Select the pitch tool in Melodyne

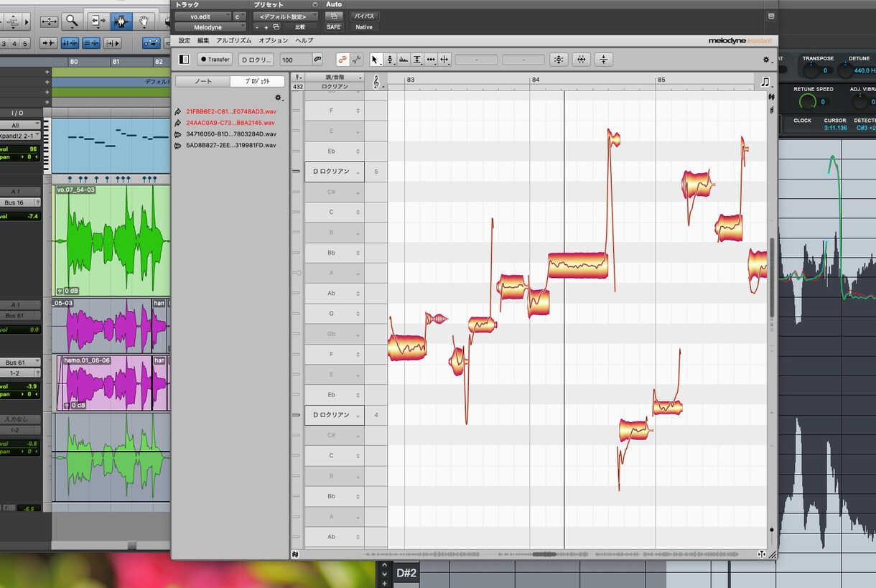coord(390,60)
